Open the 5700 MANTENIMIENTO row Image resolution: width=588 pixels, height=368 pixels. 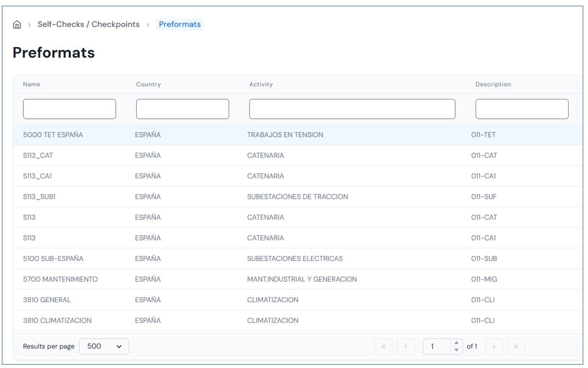coord(61,279)
